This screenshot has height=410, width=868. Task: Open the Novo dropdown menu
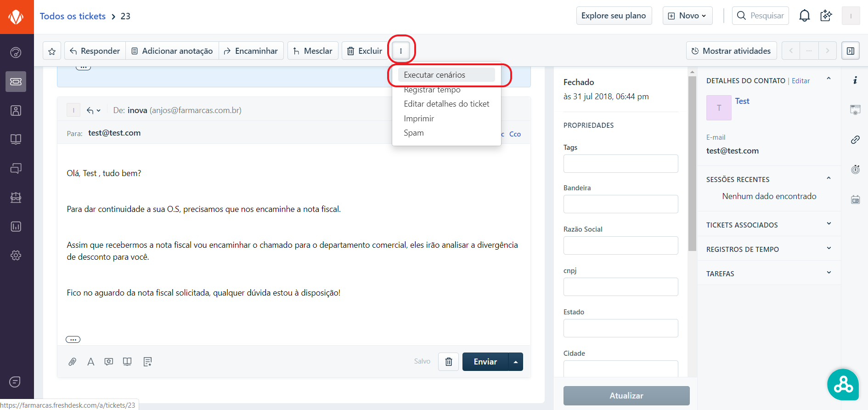[688, 16]
